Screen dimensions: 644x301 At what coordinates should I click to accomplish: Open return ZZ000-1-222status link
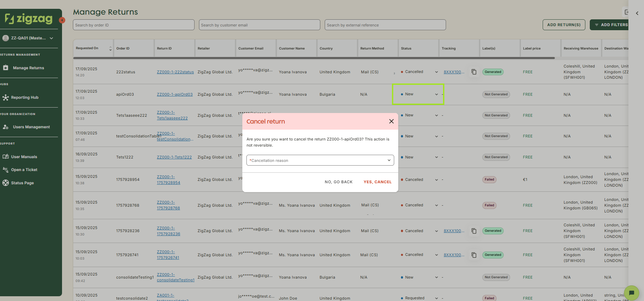point(175,72)
